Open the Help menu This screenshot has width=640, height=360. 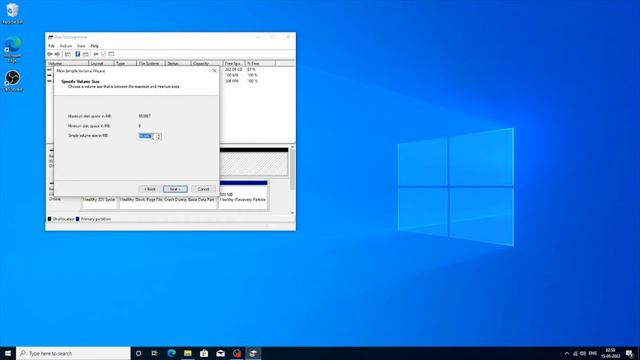94,46
